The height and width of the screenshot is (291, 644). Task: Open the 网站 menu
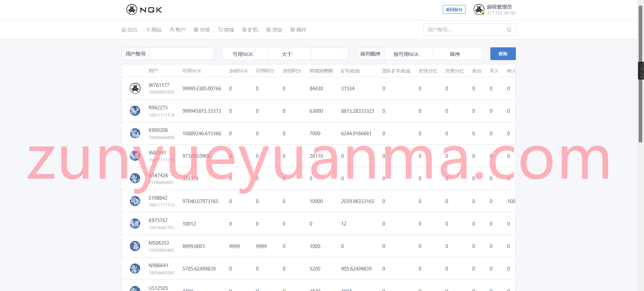[154, 30]
